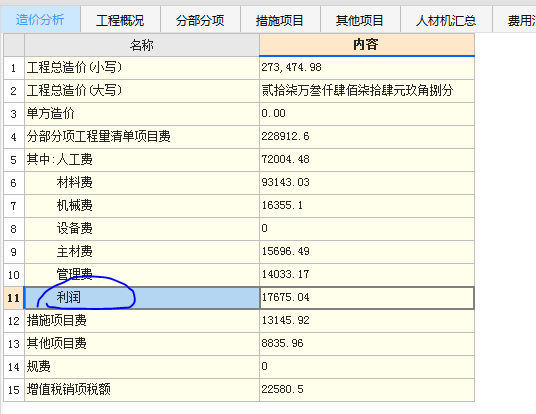Go to the 措施项目 tab
Viewport: 536px width, 414px height.
point(280,20)
